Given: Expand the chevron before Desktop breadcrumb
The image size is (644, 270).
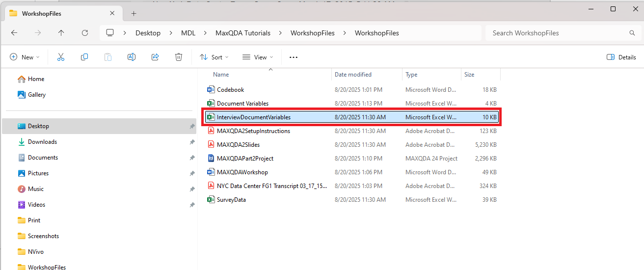Looking at the screenshot, I should [125, 33].
